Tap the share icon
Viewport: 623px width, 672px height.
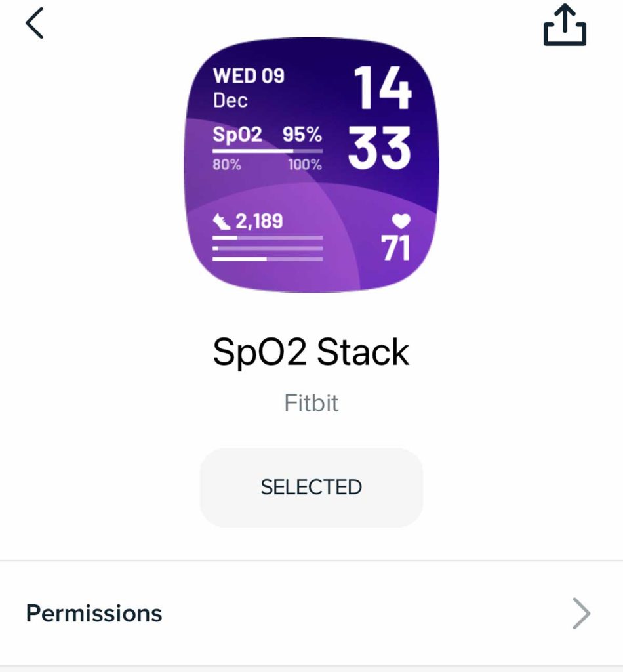565,26
